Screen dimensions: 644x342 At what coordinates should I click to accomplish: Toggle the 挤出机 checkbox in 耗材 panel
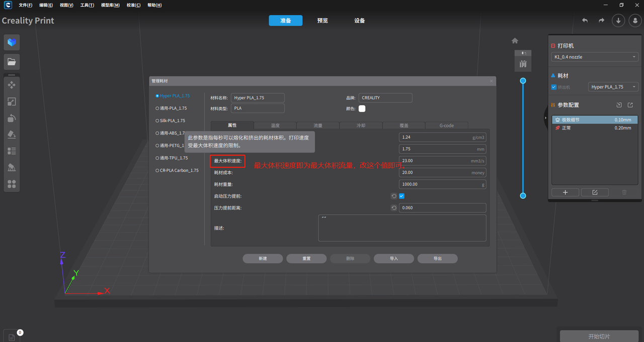(x=554, y=87)
